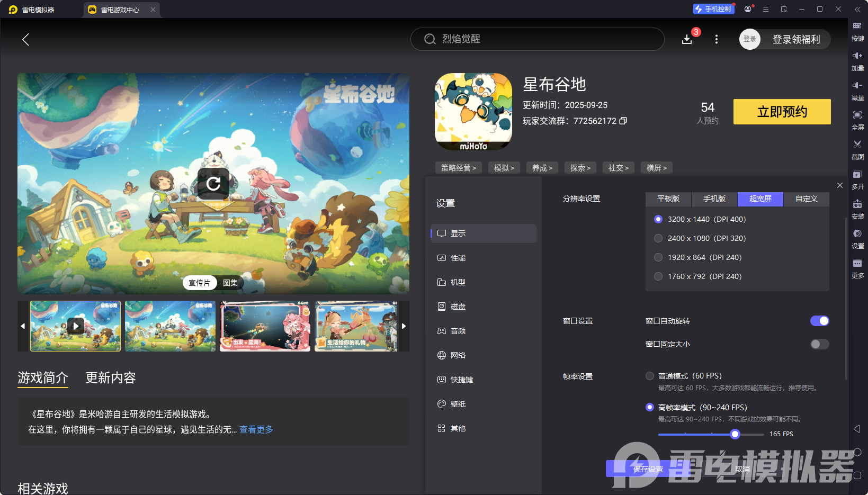
Task: Expand the 策略经营 category tag
Action: [458, 167]
